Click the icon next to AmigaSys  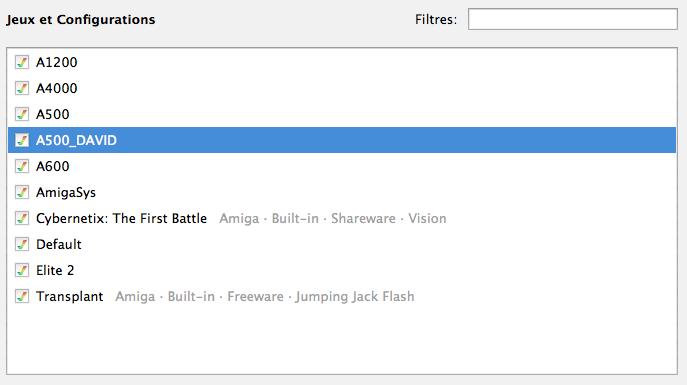pos(22,192)
